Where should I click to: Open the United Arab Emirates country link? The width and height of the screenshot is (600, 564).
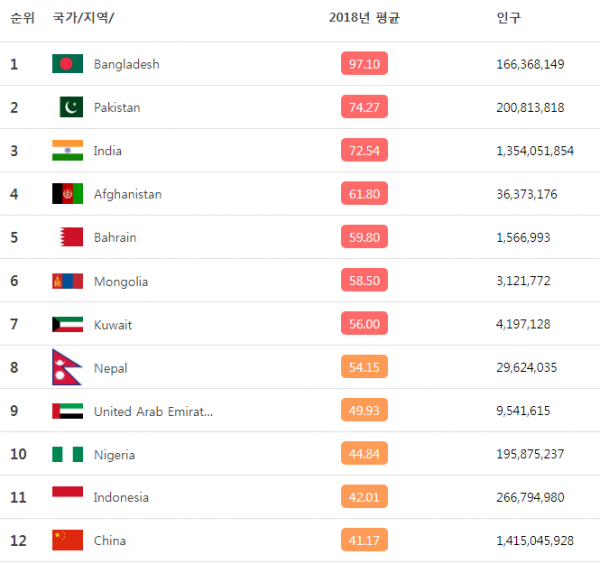click(153, 411)
